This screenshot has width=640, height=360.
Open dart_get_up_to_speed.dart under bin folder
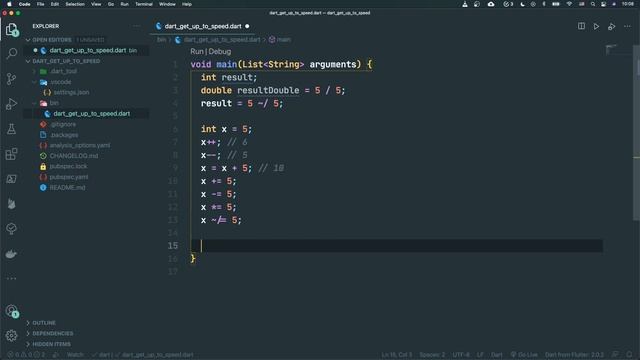pos(91,113)
